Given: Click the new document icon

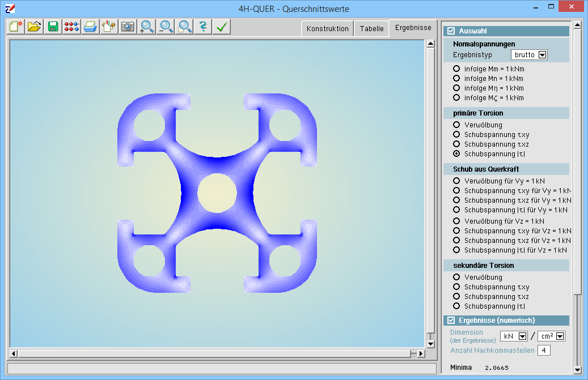Looking at the screenshot, I should pyautogui.click(x=16, y=27).
